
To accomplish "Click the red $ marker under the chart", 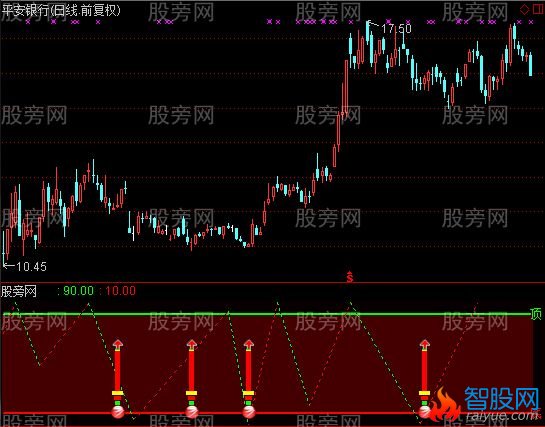I will (350, 277).
